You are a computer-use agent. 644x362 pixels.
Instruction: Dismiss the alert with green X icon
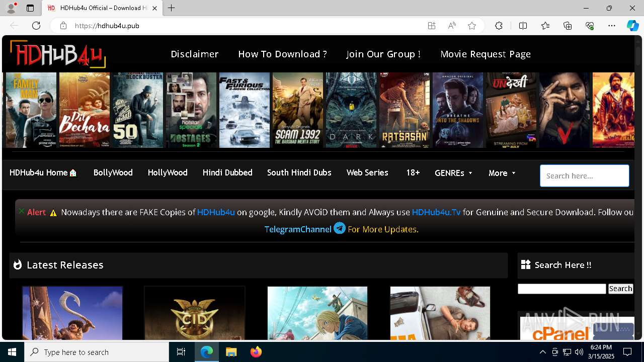[21, 211]
